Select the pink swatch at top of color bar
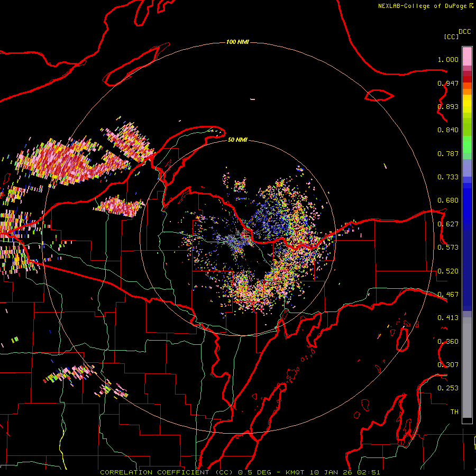Viewport: 476px width, 476px height. click(x=467, y=57)
